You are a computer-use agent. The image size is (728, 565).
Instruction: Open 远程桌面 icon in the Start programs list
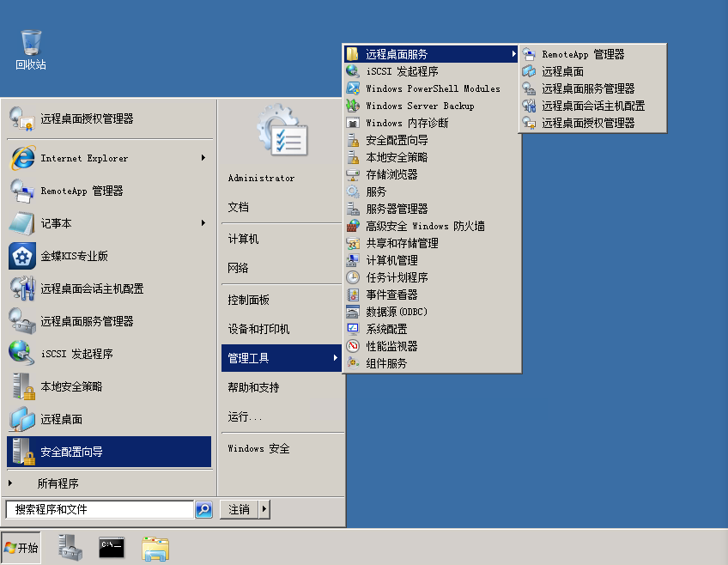21,419
